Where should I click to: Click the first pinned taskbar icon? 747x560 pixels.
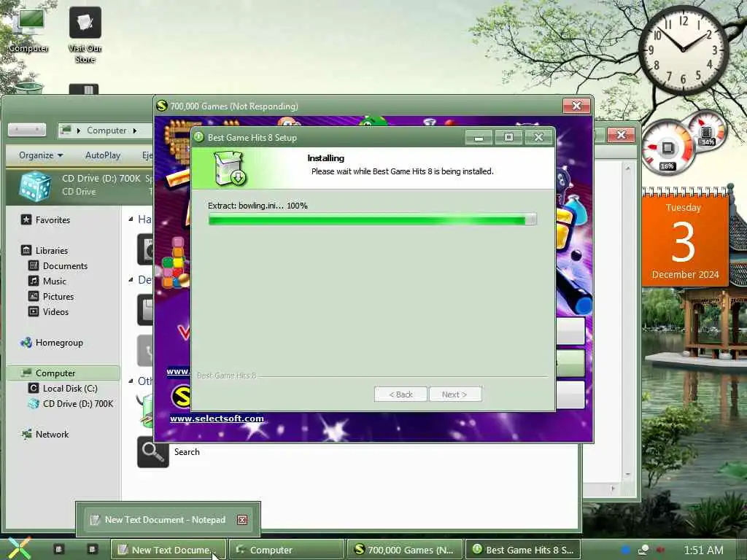tap(58, 549)
